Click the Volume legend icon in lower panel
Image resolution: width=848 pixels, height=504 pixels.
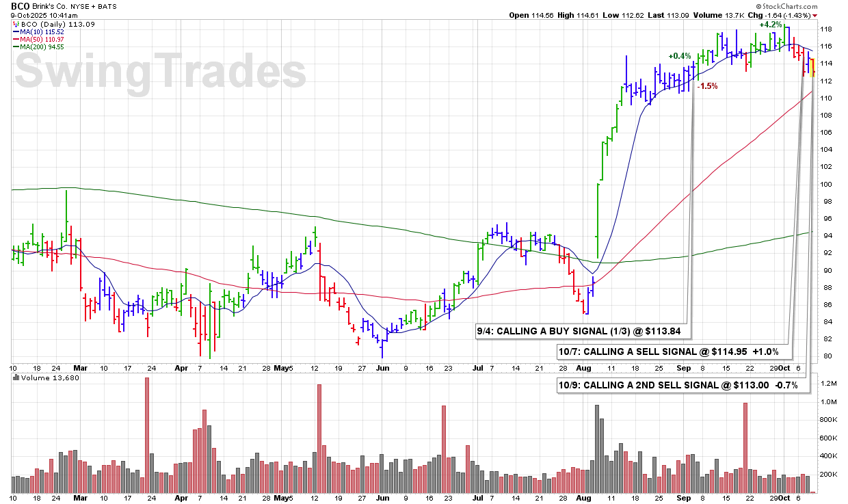tap(16, 378)
